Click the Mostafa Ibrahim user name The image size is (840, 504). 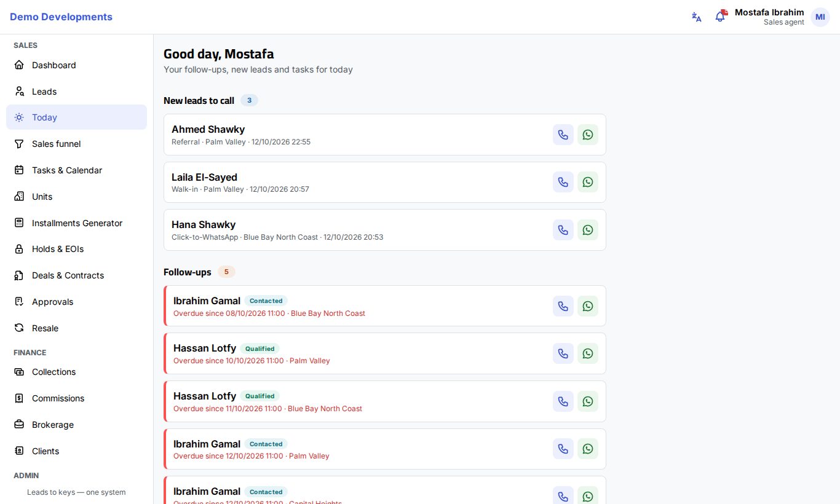(769, 12)
